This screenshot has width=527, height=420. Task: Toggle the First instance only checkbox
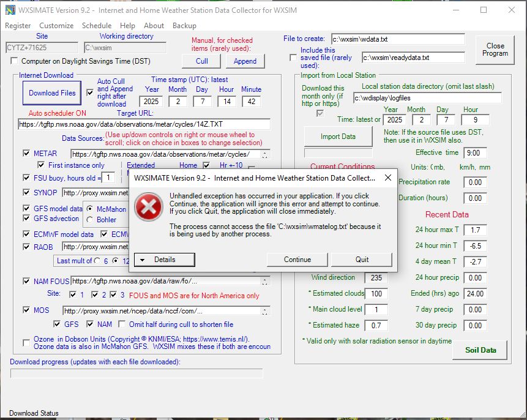pyautogui.click(x=41, y=165)
